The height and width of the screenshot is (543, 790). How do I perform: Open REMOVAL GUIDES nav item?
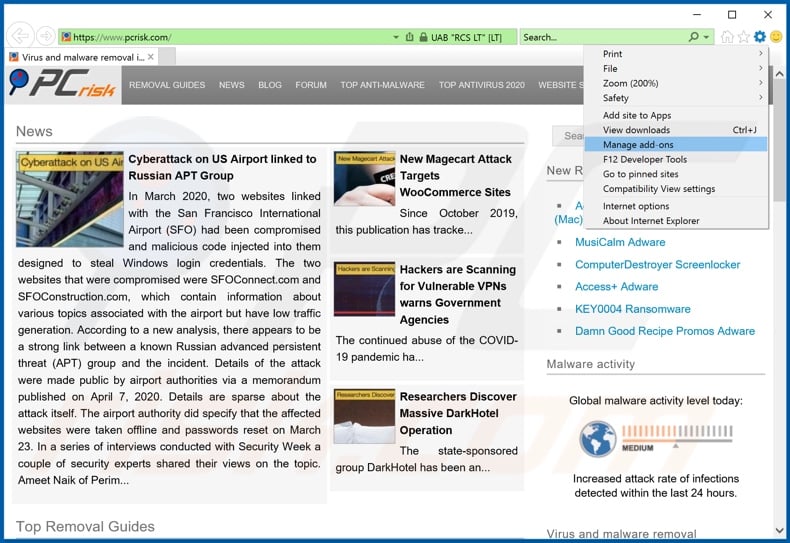(167, 85)
